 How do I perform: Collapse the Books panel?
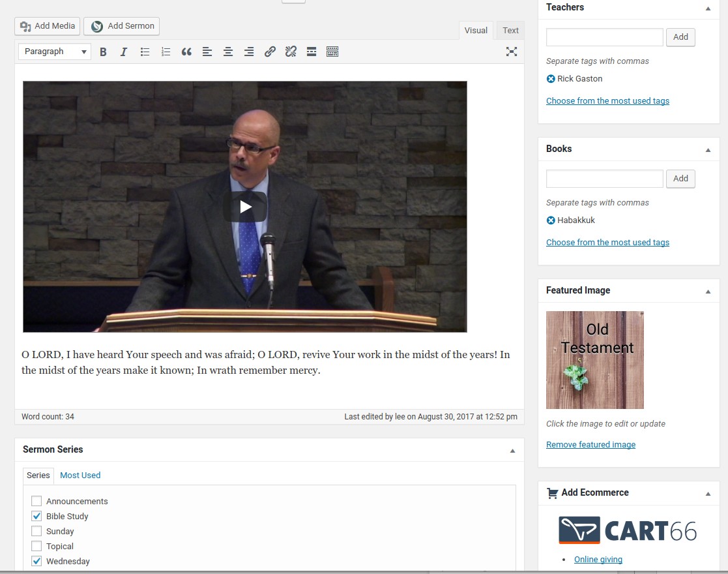pos(708,149)
